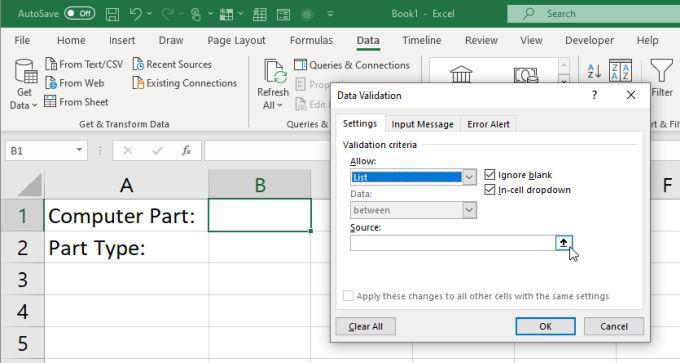Select cell with "Computer Part:"

pyautogui.click(x=126, y=216)
